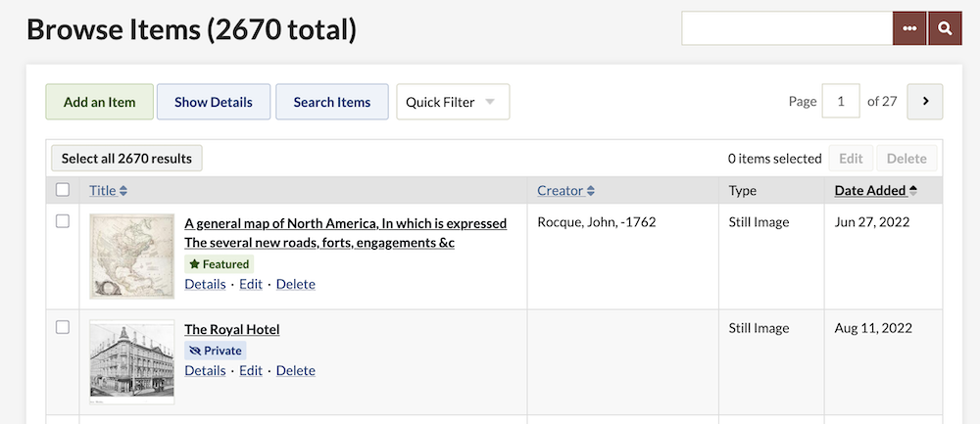Click the disabled Edit batch button
The image size is (980, 424).
point(851,158)
